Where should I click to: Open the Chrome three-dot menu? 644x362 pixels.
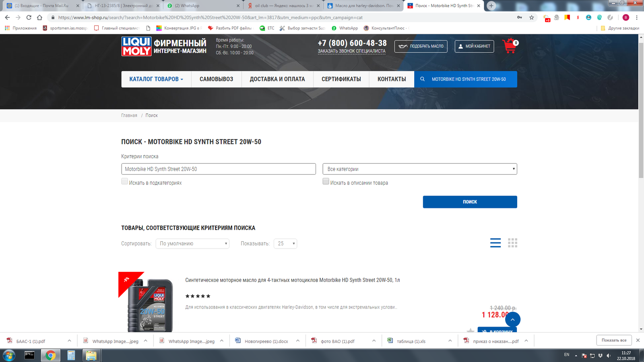pyautogui.click(x=637, y=17)
